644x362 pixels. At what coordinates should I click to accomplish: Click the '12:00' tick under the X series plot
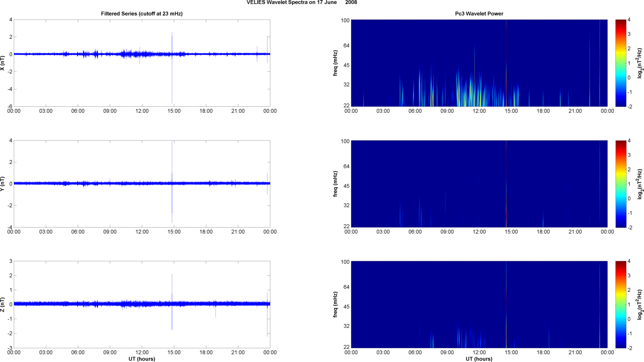tap(142, 111)
